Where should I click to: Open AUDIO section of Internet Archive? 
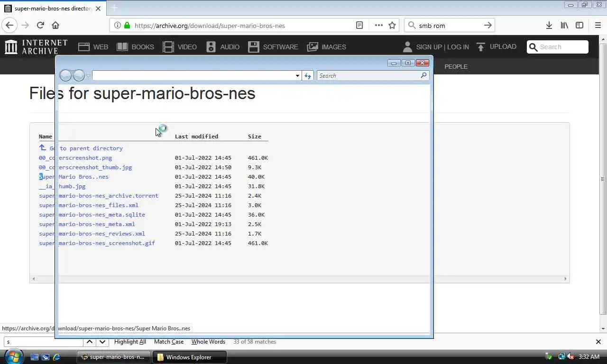click(x=222, y=47)
